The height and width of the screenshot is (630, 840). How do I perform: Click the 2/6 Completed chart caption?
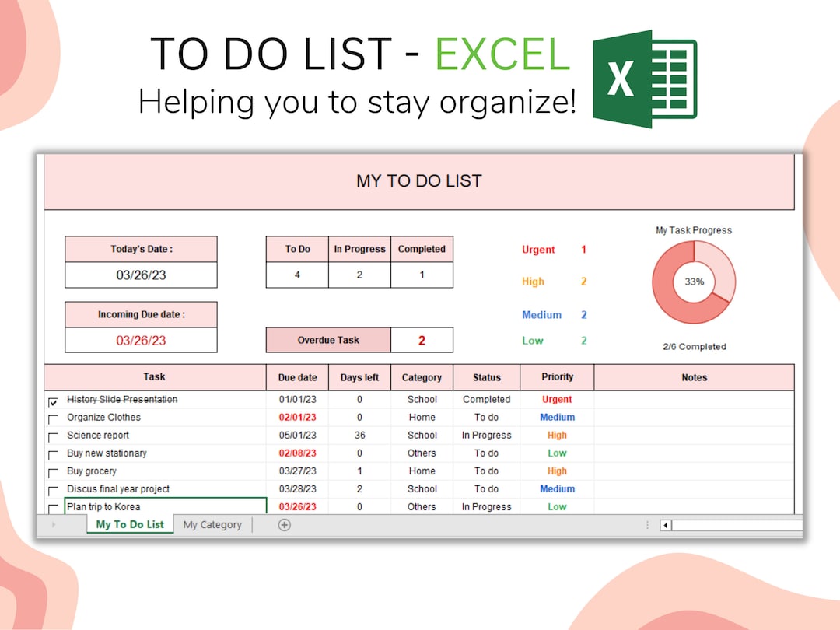point(695,347)
